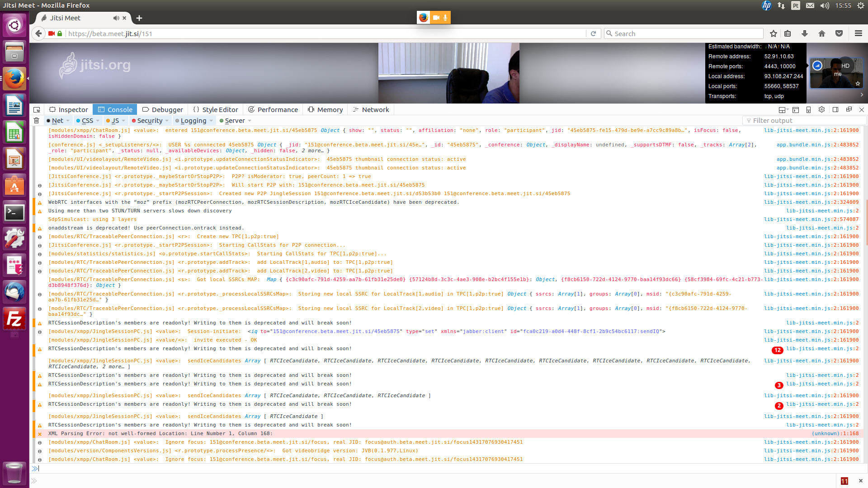
Task: Click the star icon on local video thumbnail
Action: 858,84
